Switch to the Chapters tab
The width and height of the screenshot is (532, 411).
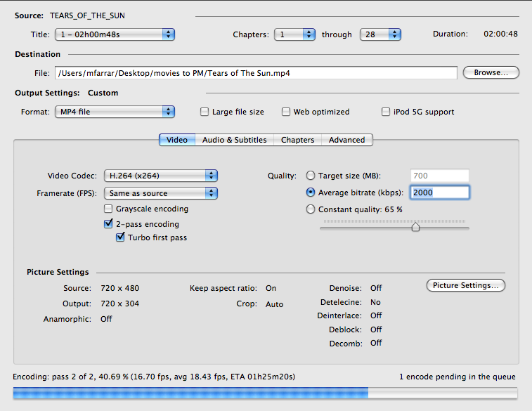coord(297,140)
